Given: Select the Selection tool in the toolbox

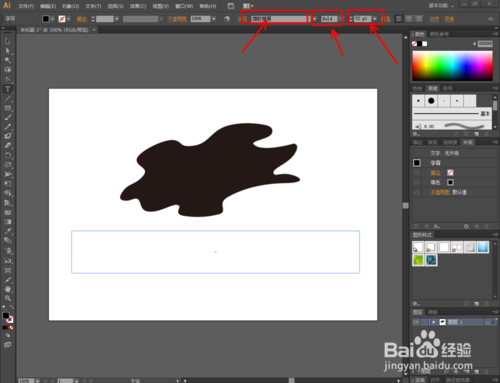Looking at the screenshot, I should coord(8,41).
